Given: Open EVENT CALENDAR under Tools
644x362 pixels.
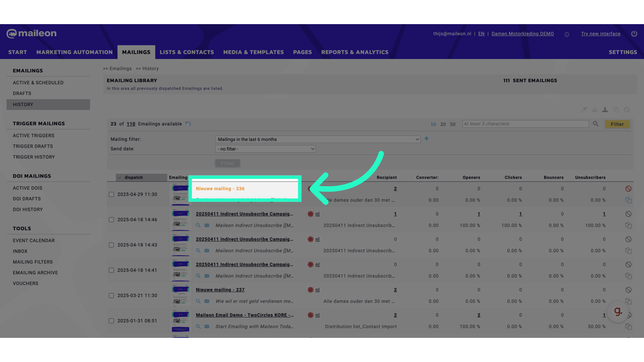Looking at the screenshot, I should pos(34,241).
